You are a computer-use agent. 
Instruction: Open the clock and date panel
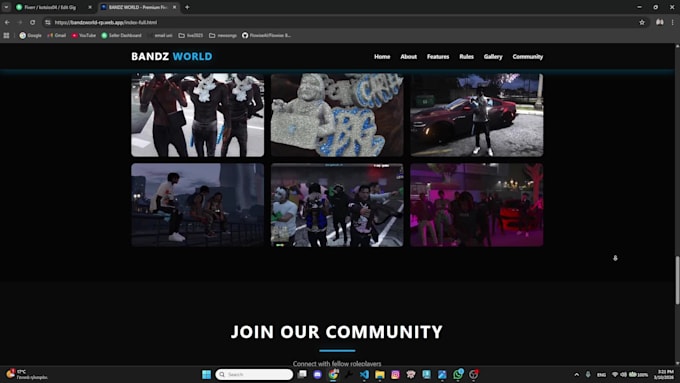click(x=664, y=374)
